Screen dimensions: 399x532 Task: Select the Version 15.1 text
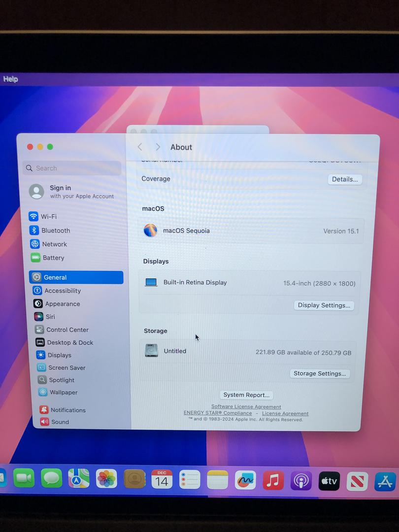[x=341, y=231]
